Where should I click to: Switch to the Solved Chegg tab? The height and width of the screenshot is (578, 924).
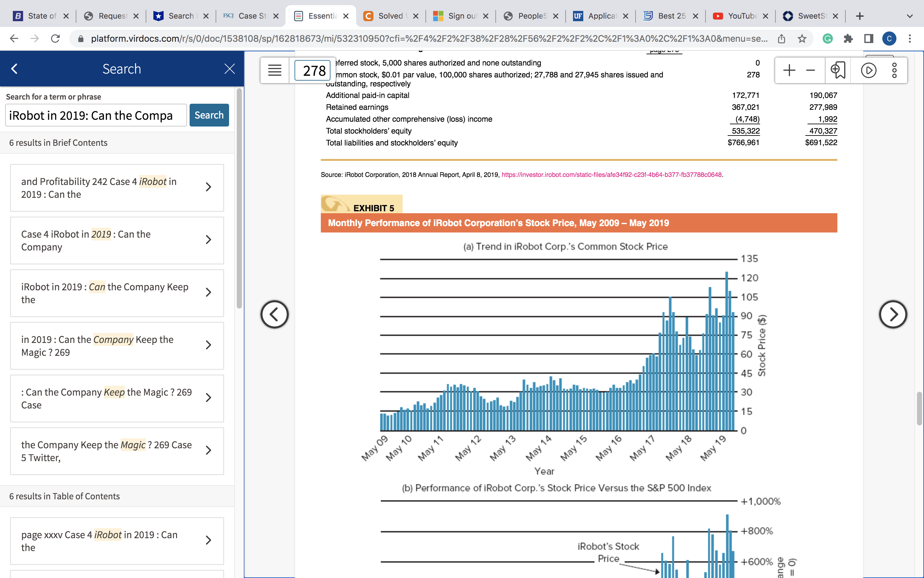pos(391,16)
